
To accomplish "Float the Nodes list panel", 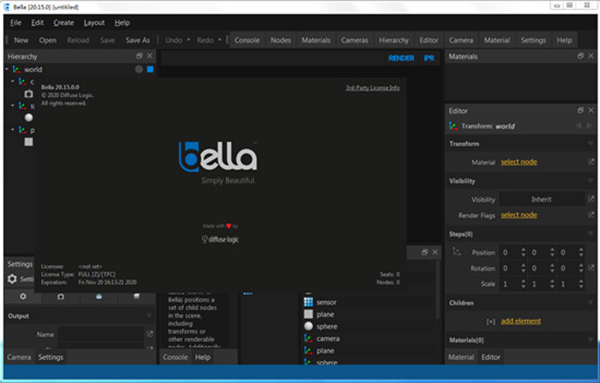I will 424,252.
